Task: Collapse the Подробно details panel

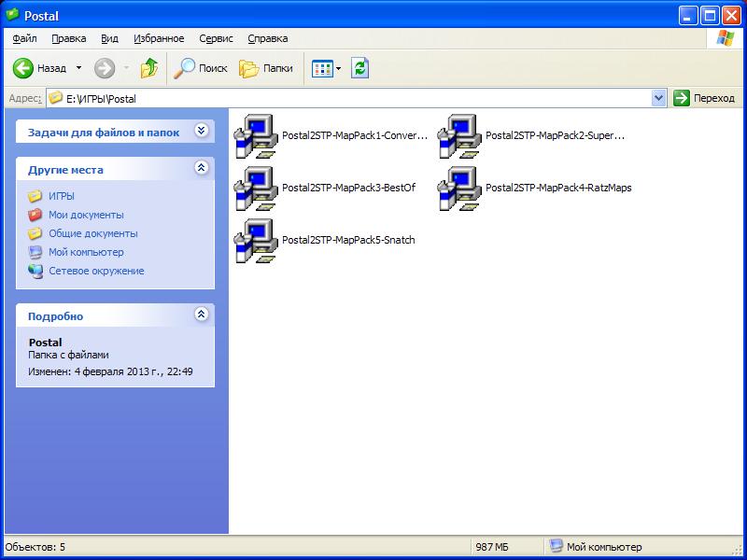Action: coord(202,314)
